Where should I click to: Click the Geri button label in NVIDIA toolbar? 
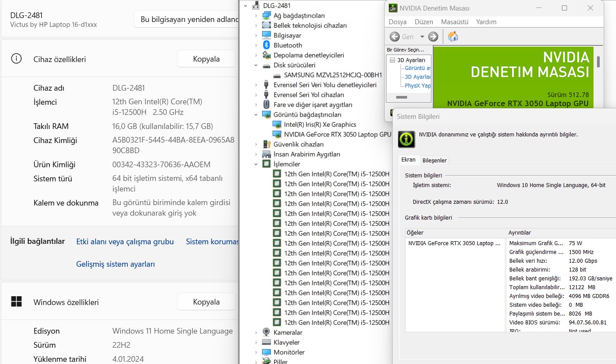408,37
